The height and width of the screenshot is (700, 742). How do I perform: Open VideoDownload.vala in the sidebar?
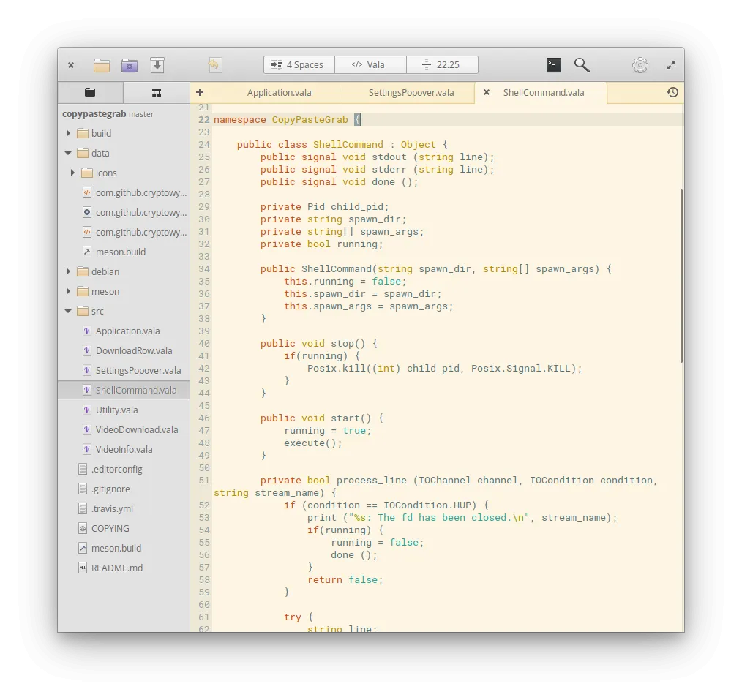[x=124, y=430]
